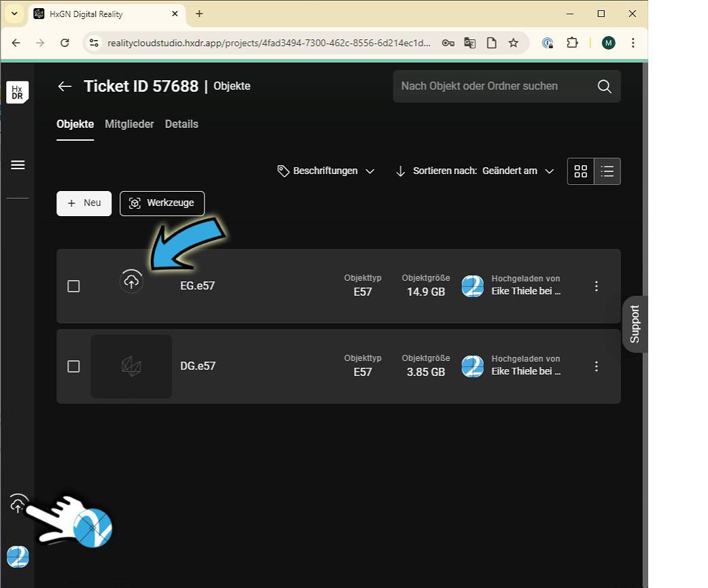The image size is (708, 588).
Task: Reload the browser page
Action: pyautogui.click(x=65, y=43)
